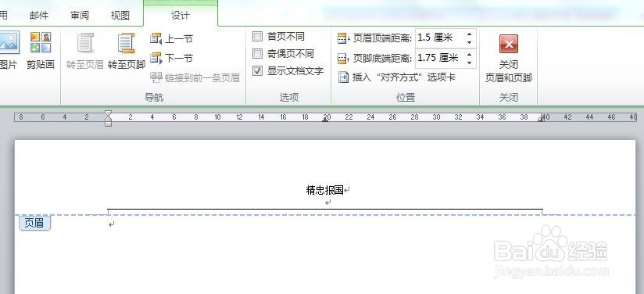Open the 审阅 ribbon tab
Screen dimensions: 644x294
pyautogui.click(x=80, y=16)
